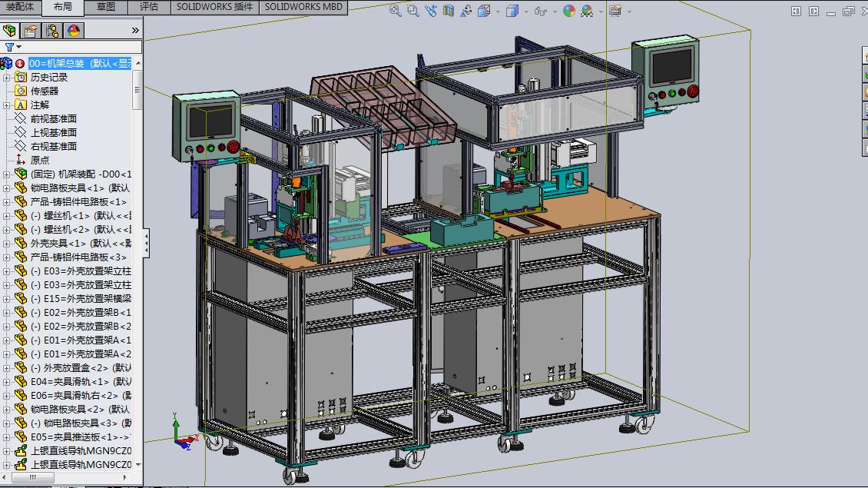Activate the Section View icon
868x488 pixels.
448,11
